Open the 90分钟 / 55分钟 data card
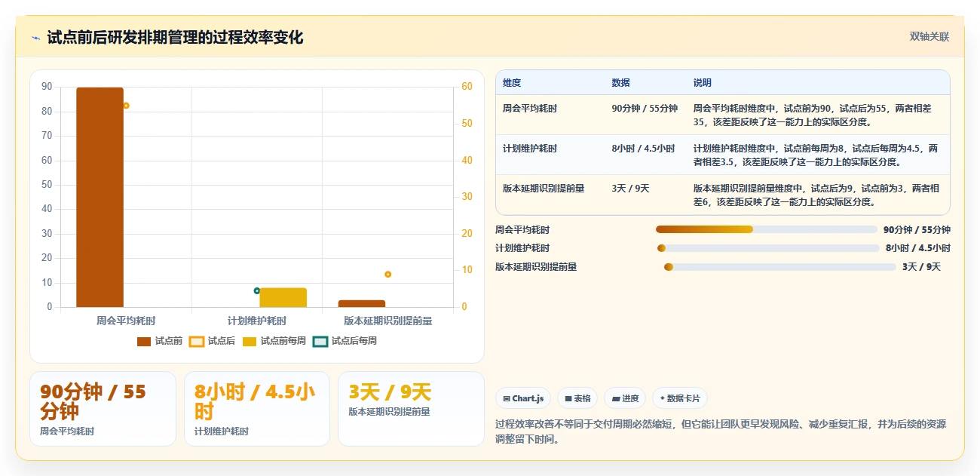Viewport: 980px width, 476px height. (x=103, y=409)
